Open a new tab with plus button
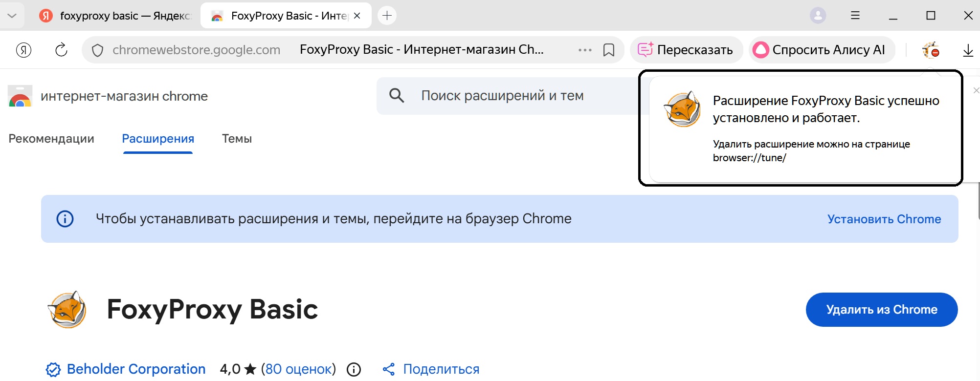 pyautogui.click(x=387, y=16)
